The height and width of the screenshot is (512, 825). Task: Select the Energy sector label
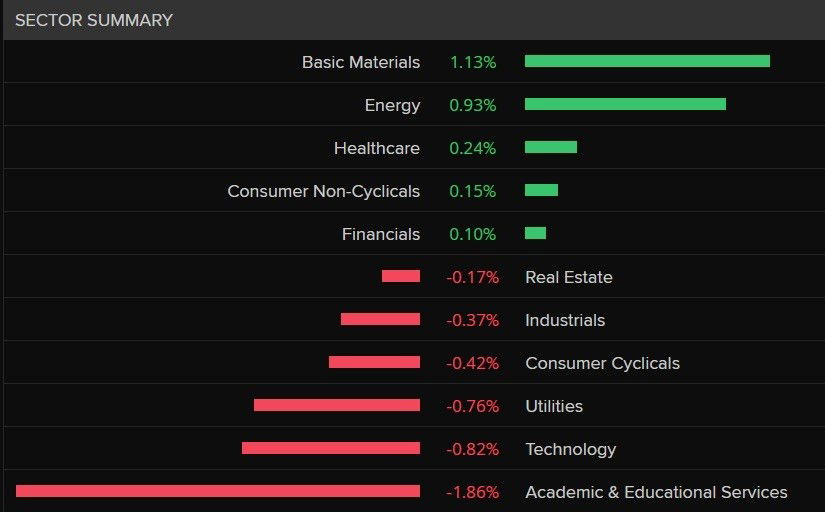tap(392, 105)
